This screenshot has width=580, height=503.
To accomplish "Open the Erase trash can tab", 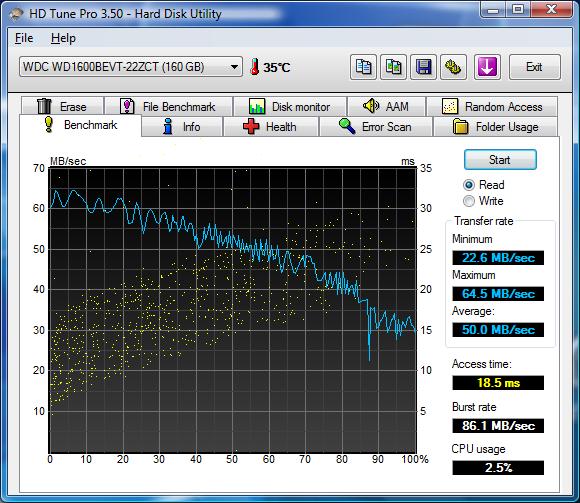I will click(62, 107).
